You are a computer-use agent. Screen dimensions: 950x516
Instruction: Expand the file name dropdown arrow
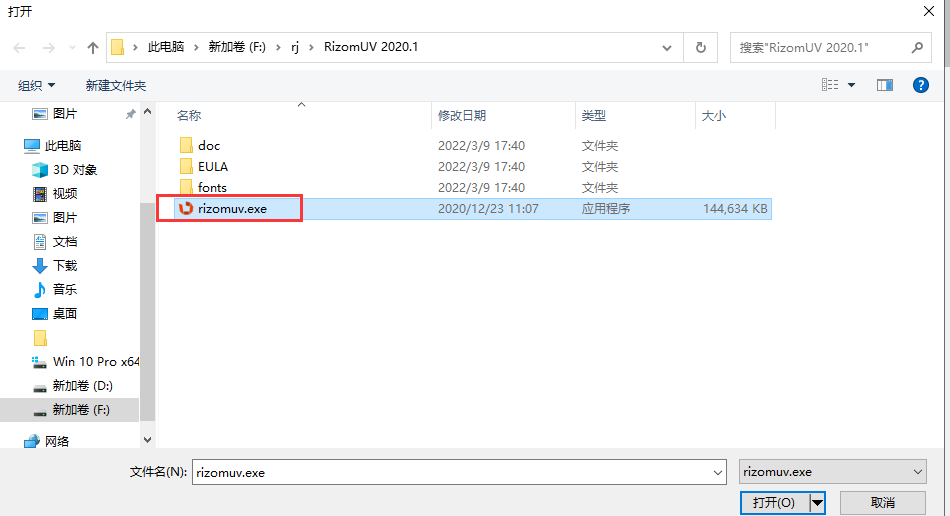pyautogui.click(x=718, y=472)
